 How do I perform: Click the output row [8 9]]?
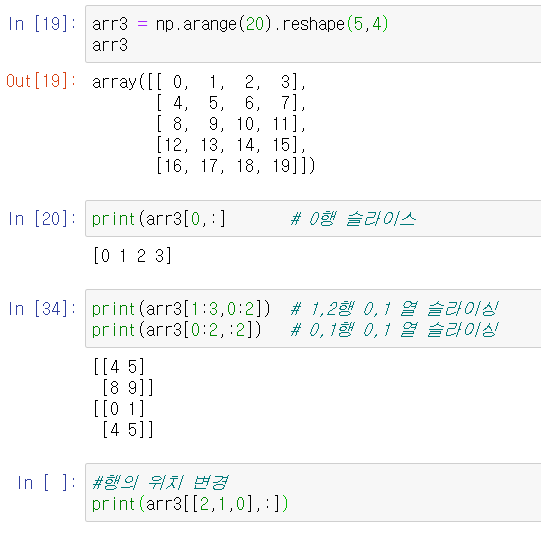coord(128,387)
